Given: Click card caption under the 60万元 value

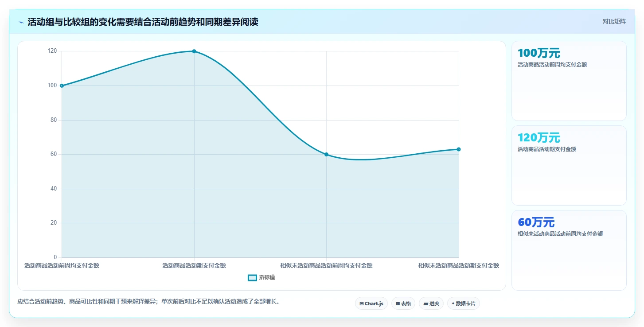Looking at the screenshot, I should (560, 234).
